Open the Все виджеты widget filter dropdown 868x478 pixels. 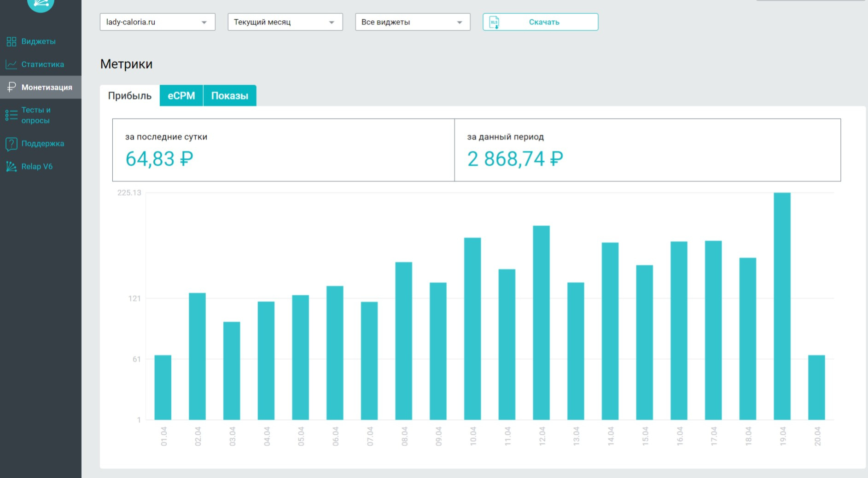click(413, 22)
